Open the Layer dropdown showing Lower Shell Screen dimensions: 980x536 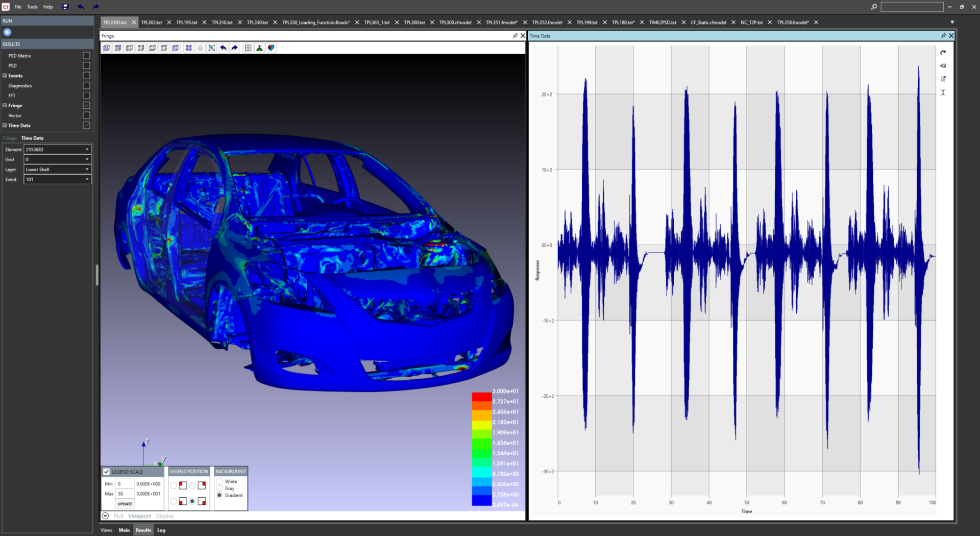[x=57, y=169]
